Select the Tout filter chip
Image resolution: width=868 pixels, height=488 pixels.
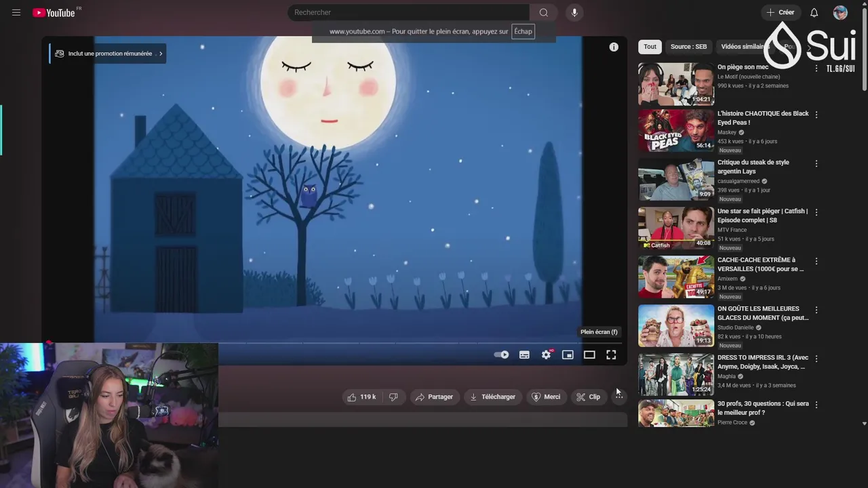coord(650,47)
